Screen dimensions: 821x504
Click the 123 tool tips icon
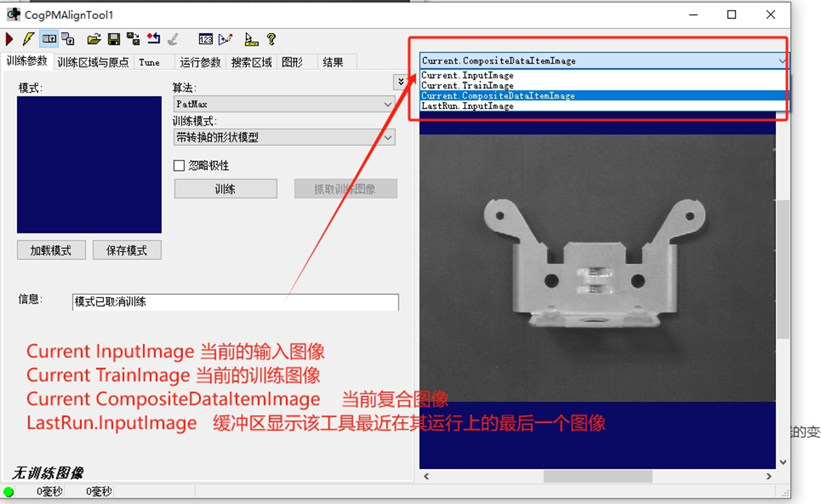pyautogui.click(x=206, y=39)
